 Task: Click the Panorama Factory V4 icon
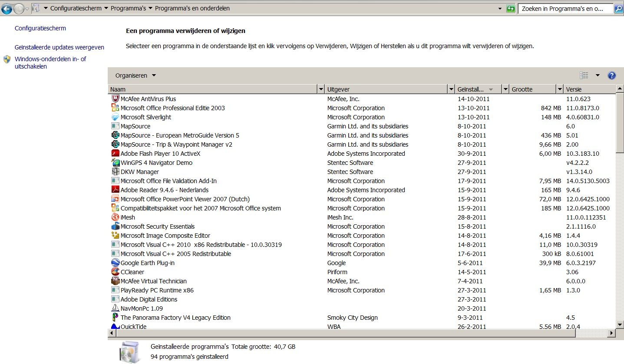pyautogui.click(x=115, y=318)
